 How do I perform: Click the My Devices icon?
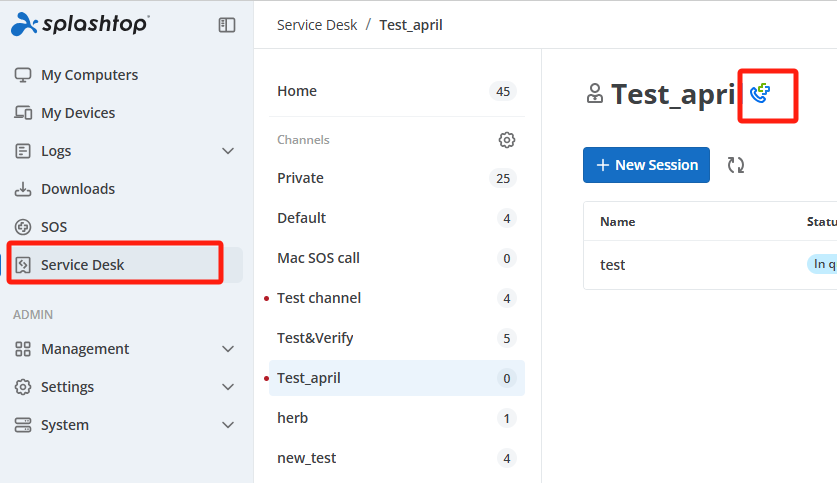tap(23, 113)
